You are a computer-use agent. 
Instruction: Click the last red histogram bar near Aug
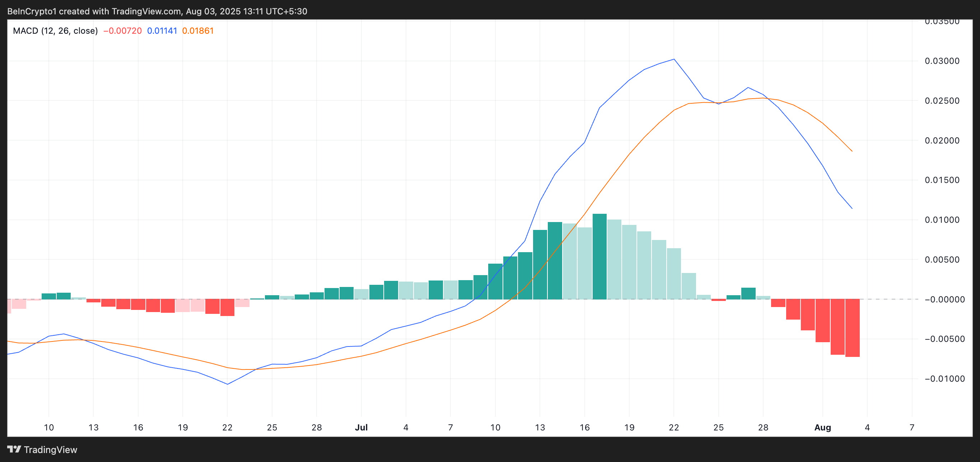852,328
